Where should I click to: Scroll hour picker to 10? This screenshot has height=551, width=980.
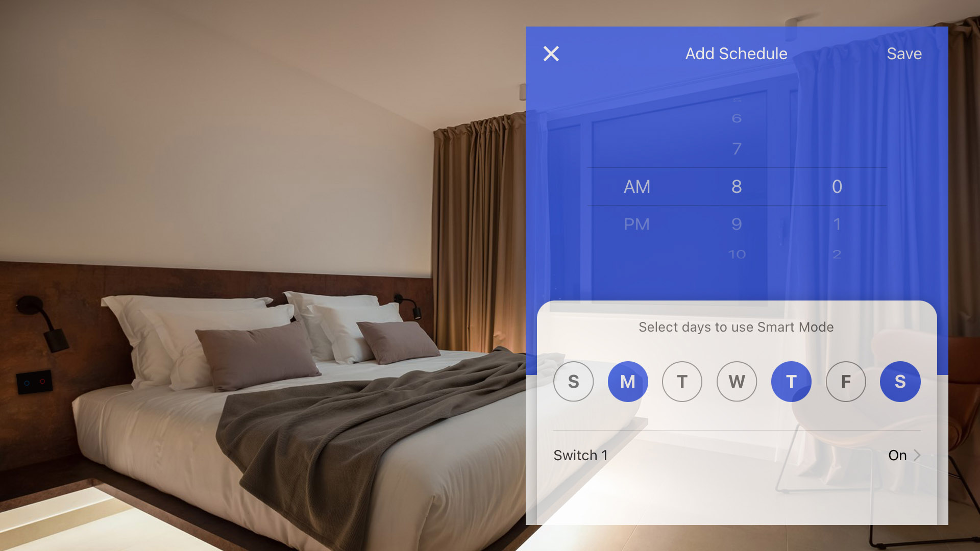tap(736, 254)
